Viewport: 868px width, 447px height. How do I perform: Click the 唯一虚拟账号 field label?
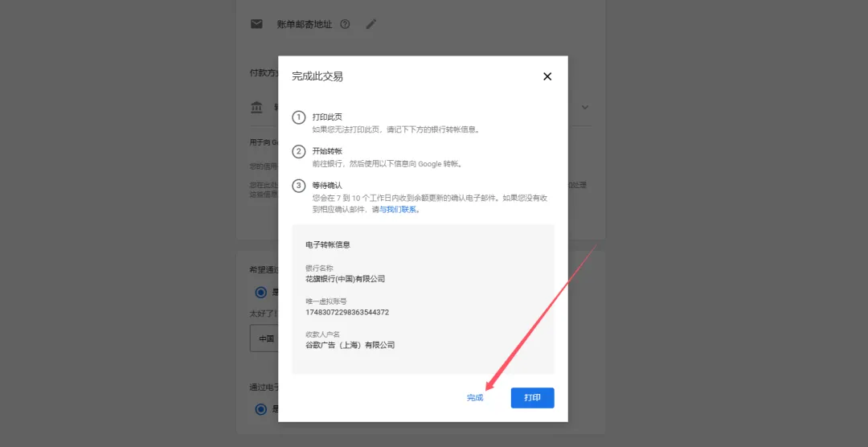click(326, 301)
